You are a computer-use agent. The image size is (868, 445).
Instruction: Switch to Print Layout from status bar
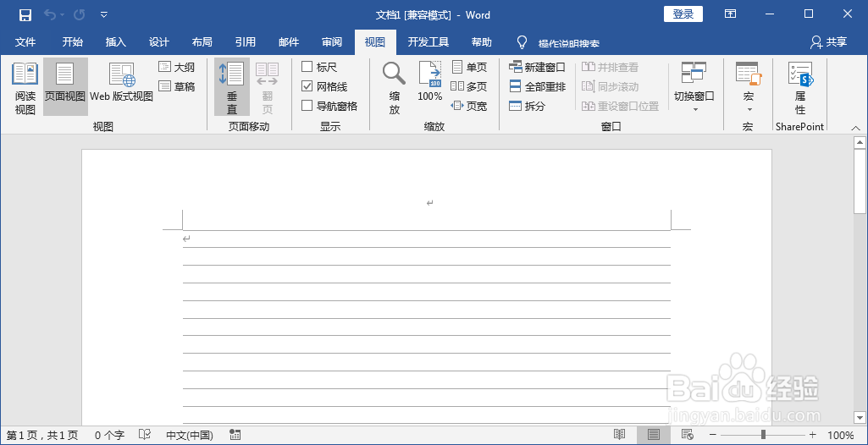(654, 435)
